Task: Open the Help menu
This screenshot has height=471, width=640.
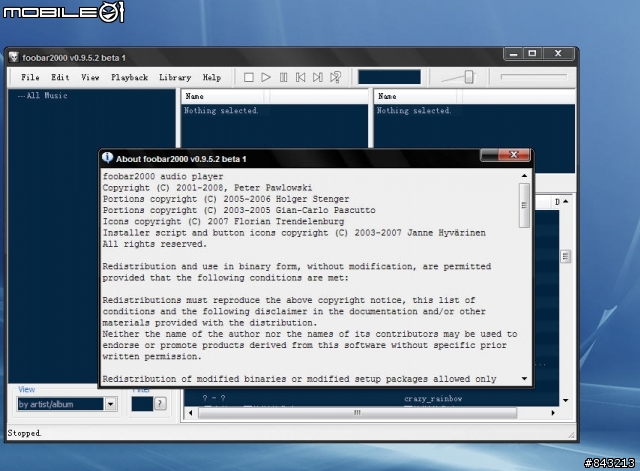Action: pyautogui.click(x=211, y=77)
